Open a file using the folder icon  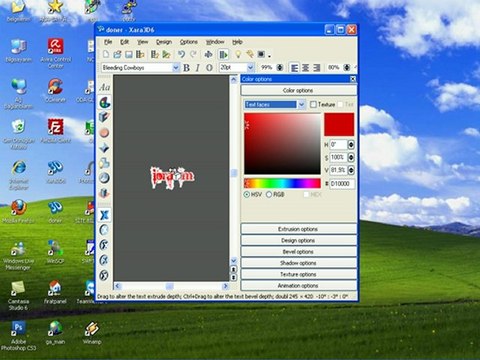point(117,54)
